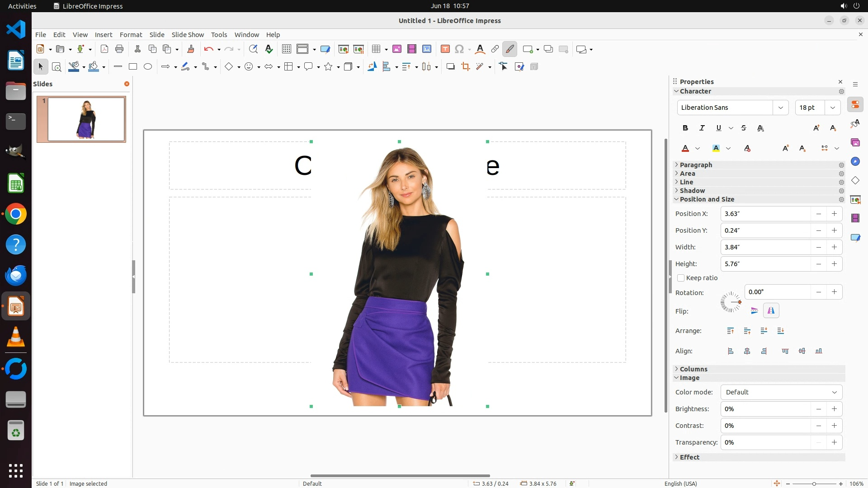Enable the Keep ratio checkbox
Screen dimensions: 868x488
tap(681, 278)
